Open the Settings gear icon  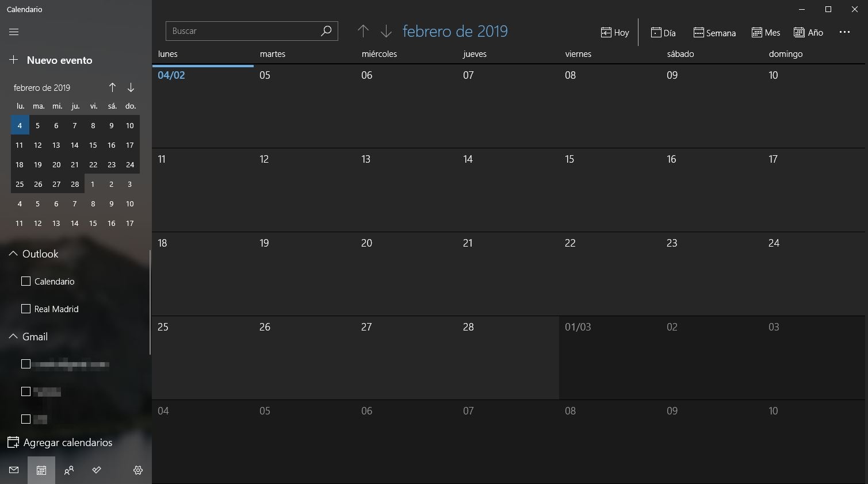138,470
